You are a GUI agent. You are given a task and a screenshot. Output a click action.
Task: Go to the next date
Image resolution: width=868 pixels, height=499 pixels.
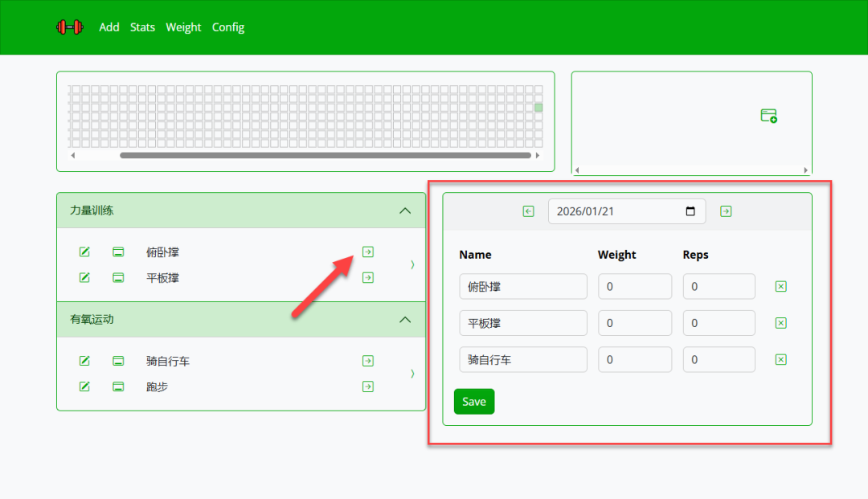coord(726,211)
